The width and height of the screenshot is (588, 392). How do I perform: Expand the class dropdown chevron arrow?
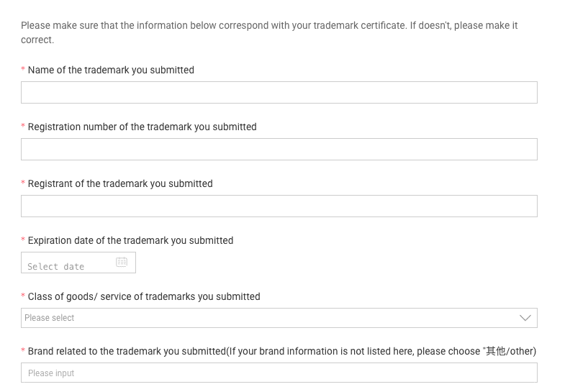point(525,318)
